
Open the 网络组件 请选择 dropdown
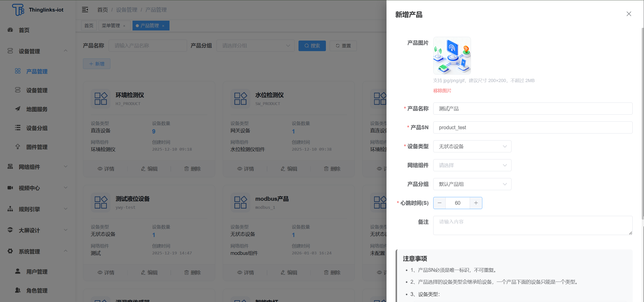coord(472,165)
